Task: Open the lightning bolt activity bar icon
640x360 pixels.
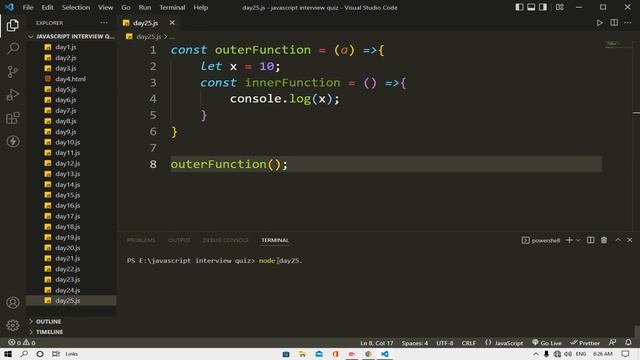Action: pos(13,141)
